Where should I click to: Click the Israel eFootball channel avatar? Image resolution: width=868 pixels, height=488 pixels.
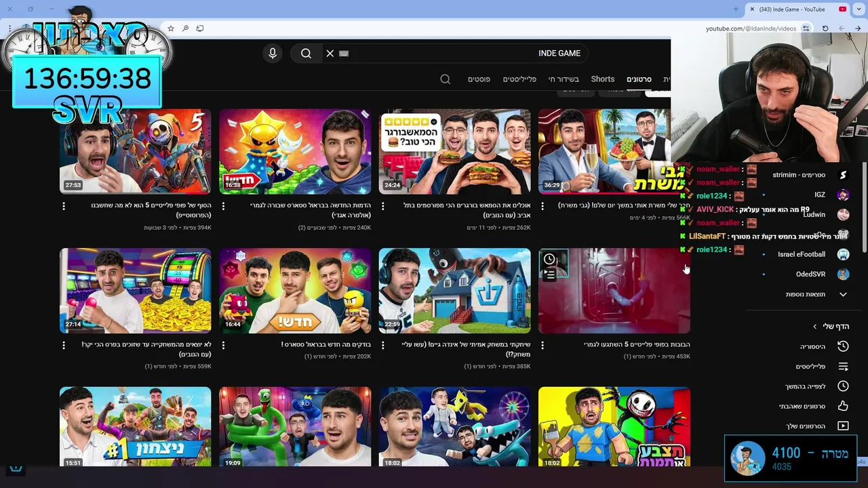[x=843, y=254]
